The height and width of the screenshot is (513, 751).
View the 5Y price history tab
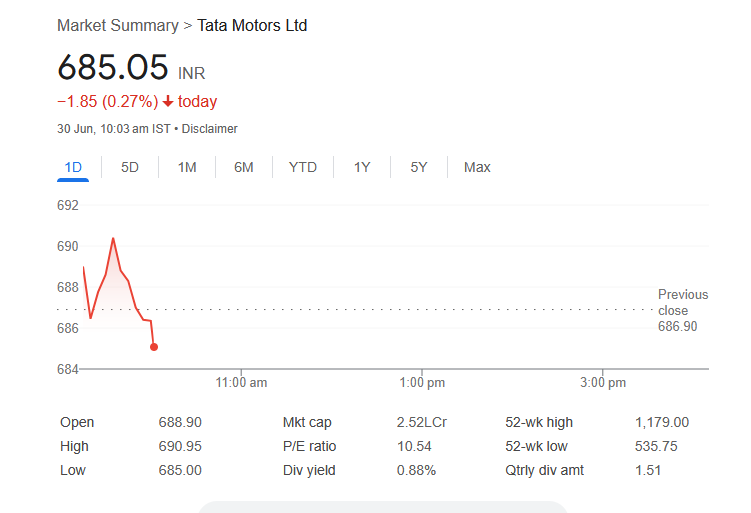[x=419, y=167]
